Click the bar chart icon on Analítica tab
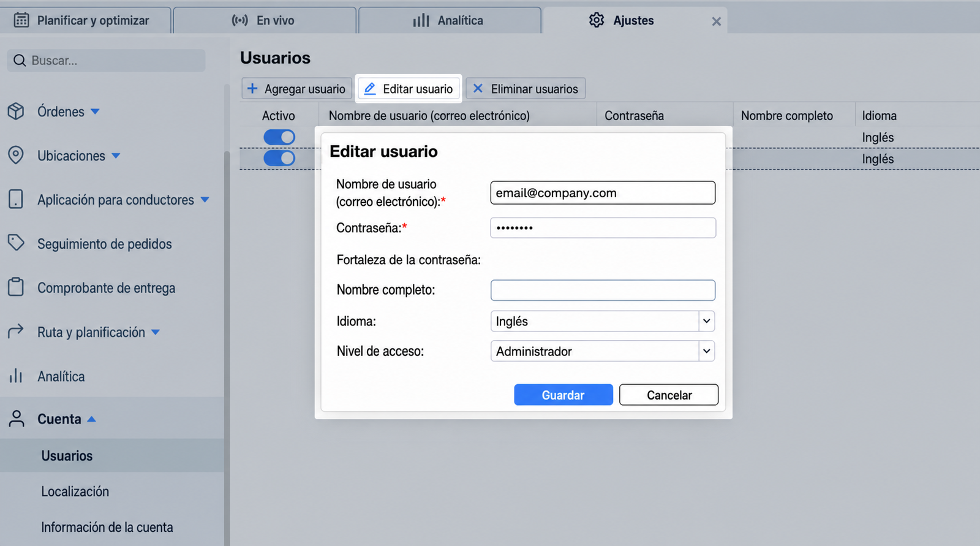 [421, 20]
